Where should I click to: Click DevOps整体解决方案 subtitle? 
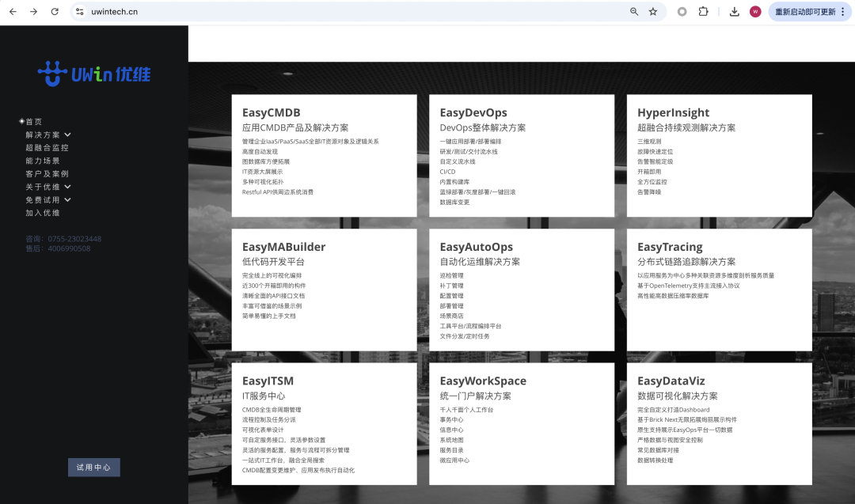[483, 127]
